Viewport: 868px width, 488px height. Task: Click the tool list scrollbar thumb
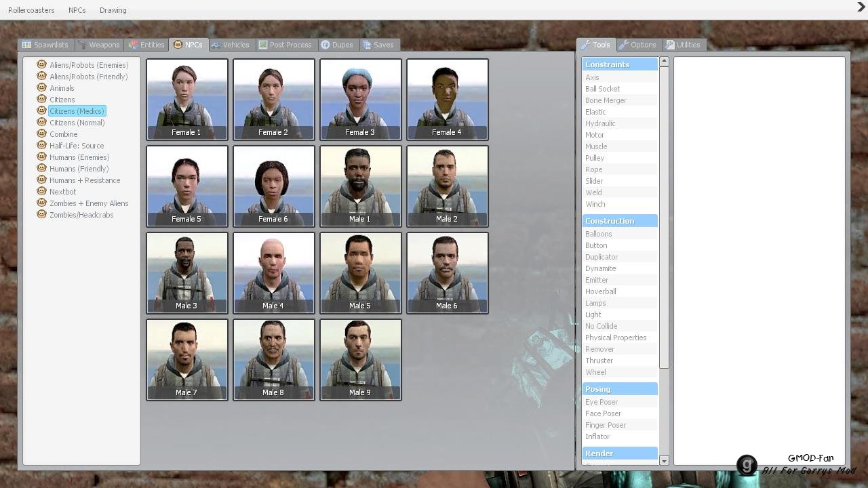click(664, 218)
